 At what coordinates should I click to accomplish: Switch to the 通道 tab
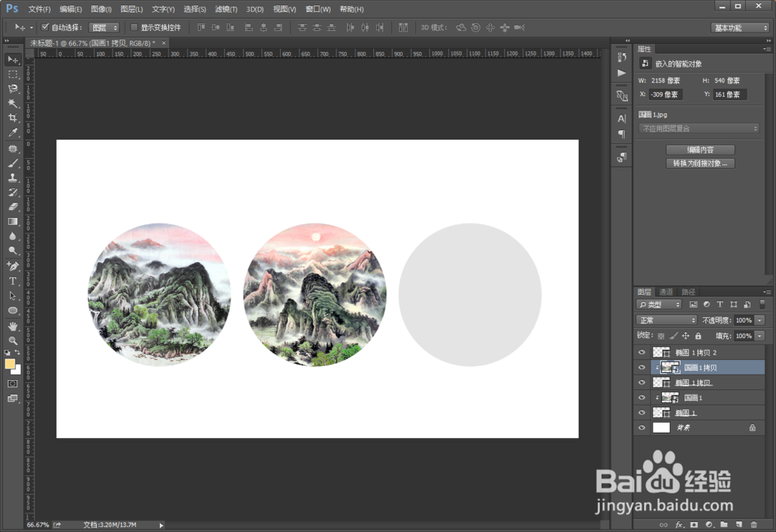[666, 292]
